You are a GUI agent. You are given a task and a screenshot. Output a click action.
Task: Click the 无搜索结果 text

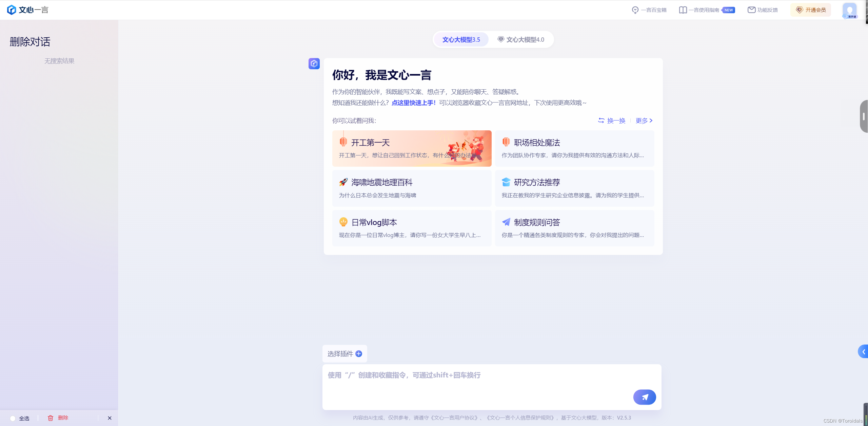[59, 61]
